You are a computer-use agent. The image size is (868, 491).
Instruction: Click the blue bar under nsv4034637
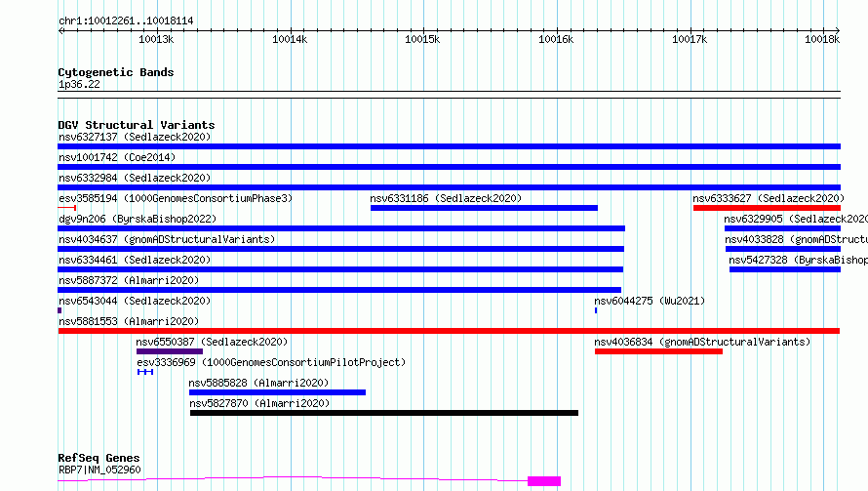[341, 249]
